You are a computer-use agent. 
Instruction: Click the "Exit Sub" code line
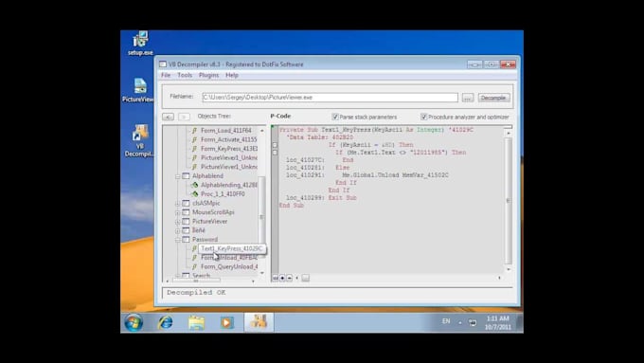coord(342,198)
